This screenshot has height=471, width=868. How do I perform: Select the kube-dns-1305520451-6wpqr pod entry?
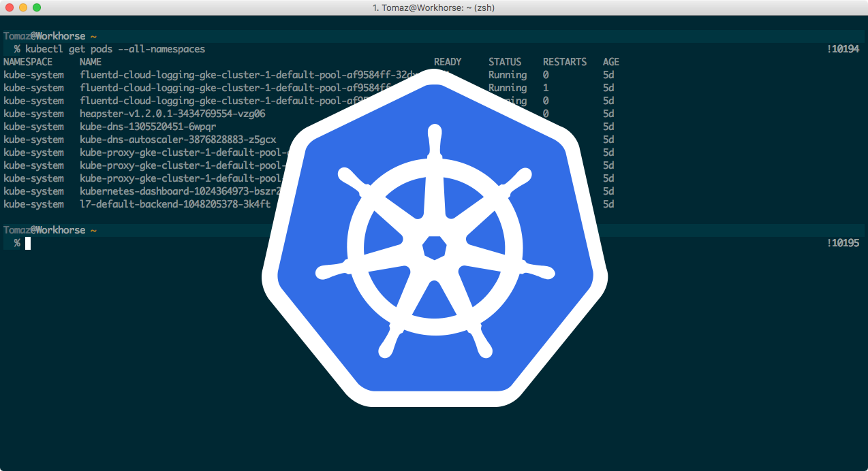[x=148, y=126]
